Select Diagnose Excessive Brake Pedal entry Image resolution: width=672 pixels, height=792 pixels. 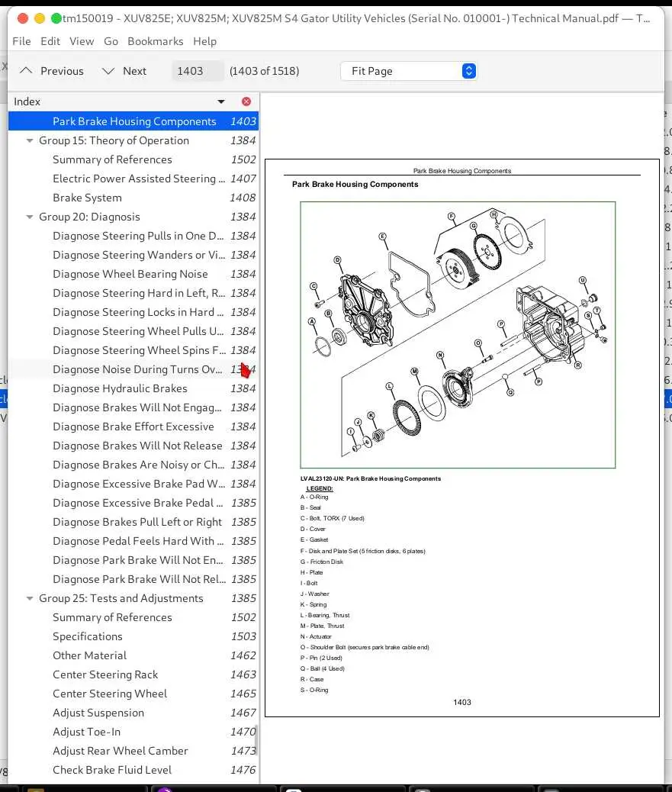(x=133, y=503)
